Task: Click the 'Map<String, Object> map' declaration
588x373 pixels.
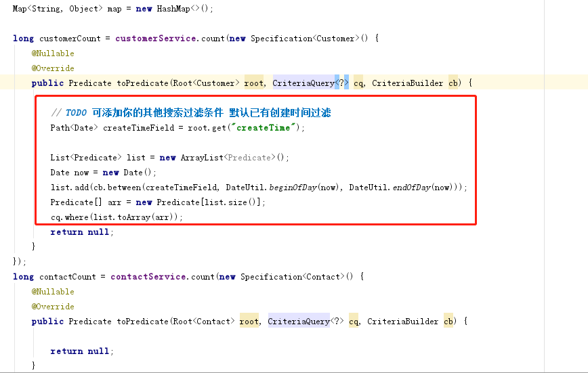Action: [67, 9]
